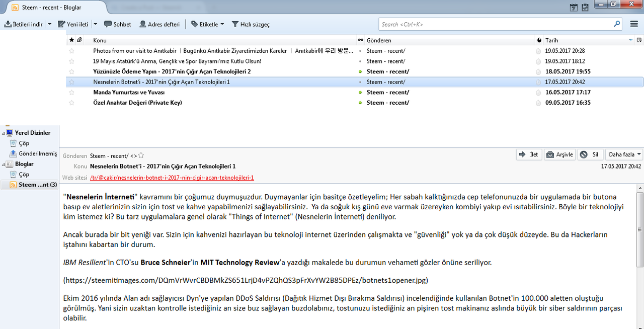644x329 pixels.
Task: Sort by read status glasses column
Action: (360, 40)
